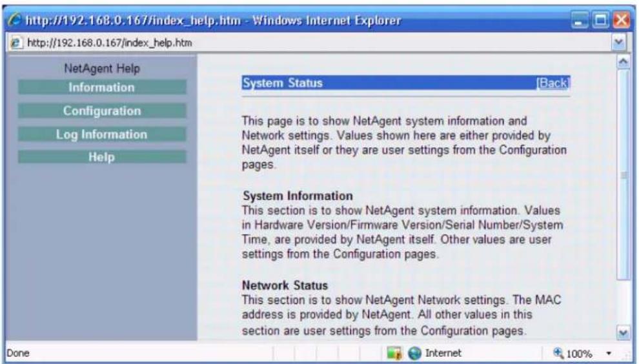Open the zoom level dropdown arrow

pyautogui.click(x=609, y=354)
